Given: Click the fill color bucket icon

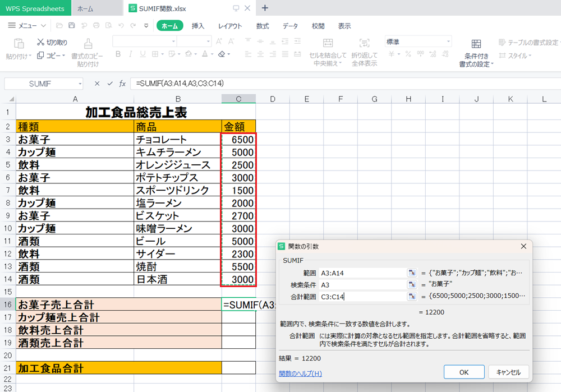Looking at the screenshot, I should (188, 54).
